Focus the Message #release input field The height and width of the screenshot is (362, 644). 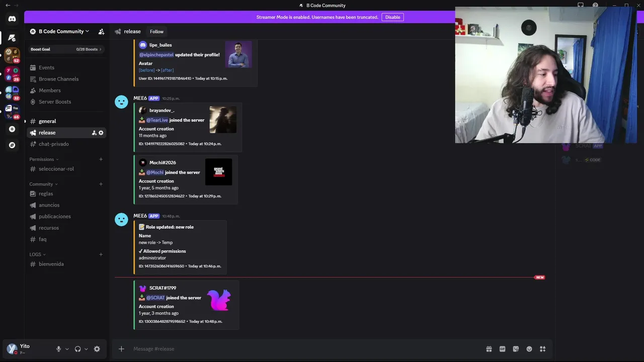point(302,349)
